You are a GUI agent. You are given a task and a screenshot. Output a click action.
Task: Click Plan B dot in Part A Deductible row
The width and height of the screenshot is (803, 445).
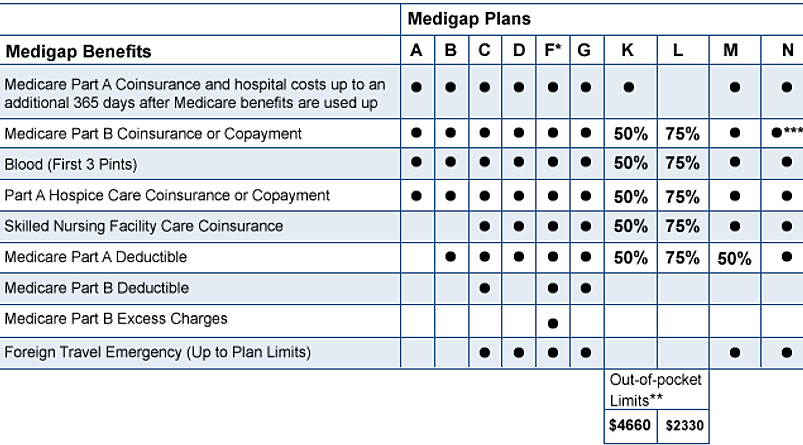tap(450, 257)
